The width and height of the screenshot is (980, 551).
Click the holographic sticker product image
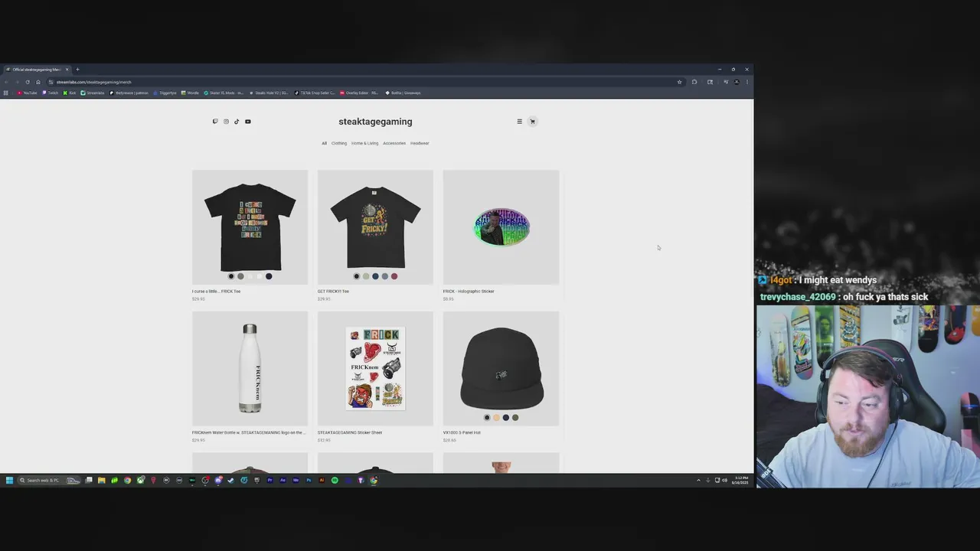pos(501,227)
